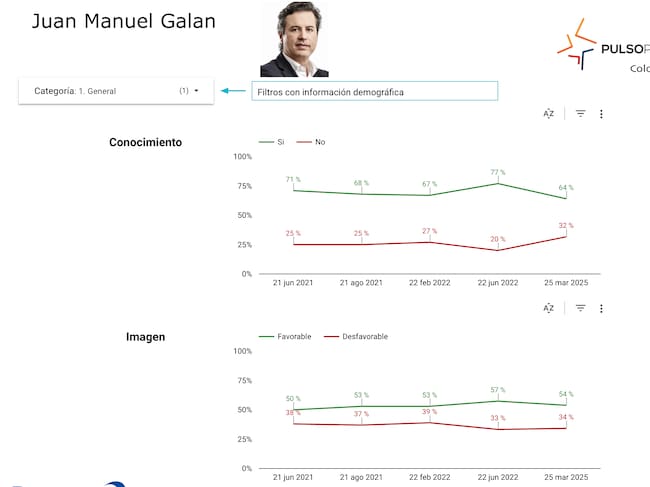This screenshot has height=487, width=650.
Task: Click the 'Juan Manuel Galan' page title
Action: click(123, 21)
